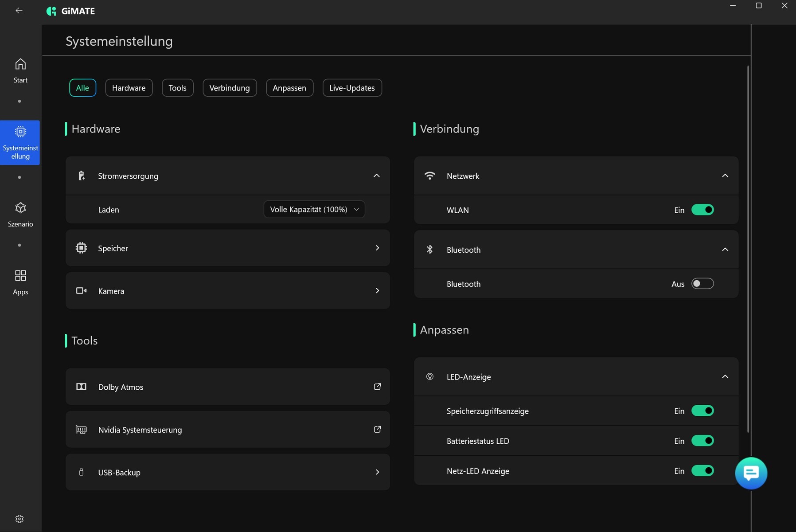This screenshot has width=796, height=532.
Task: Open the blue chat support bubble
Action: 751,473
